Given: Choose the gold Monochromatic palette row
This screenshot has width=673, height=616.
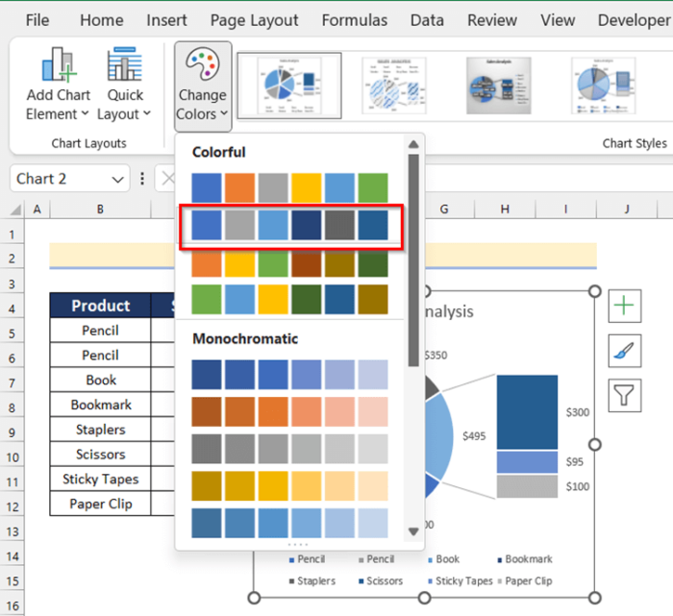Looking at the screenshot, I should pyautogui.click(x=289, y=486).
